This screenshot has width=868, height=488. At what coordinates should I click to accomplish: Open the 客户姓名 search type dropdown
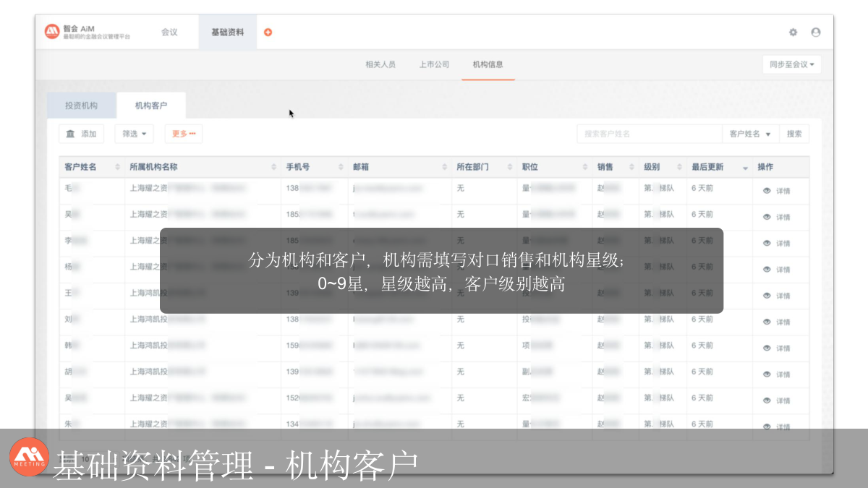click(750, 134)
